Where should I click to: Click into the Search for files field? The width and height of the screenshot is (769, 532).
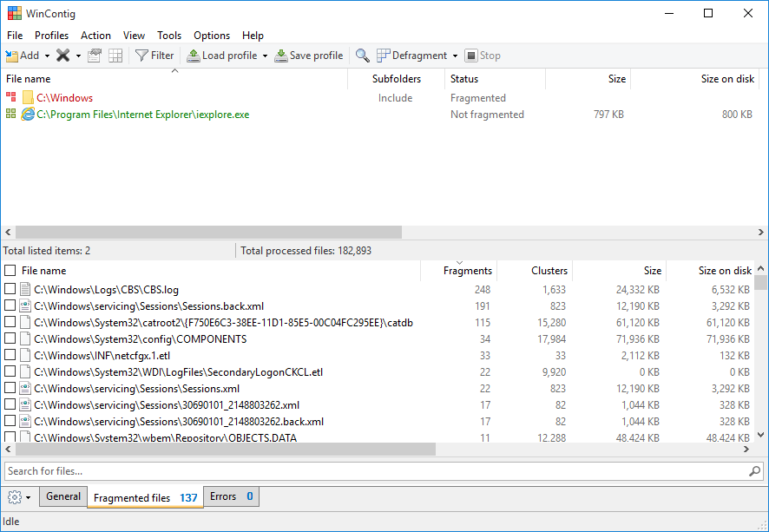tap(373, 471)
